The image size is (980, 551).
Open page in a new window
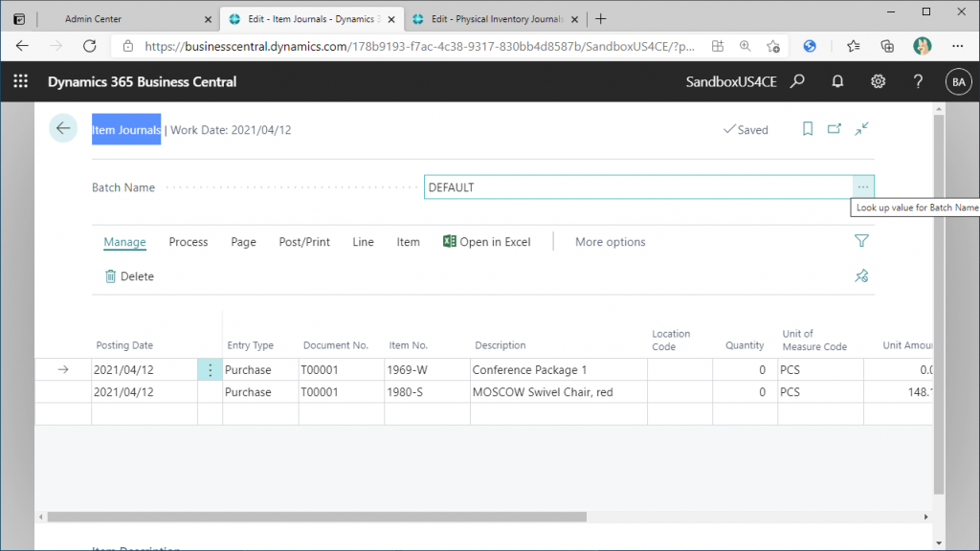835,129
